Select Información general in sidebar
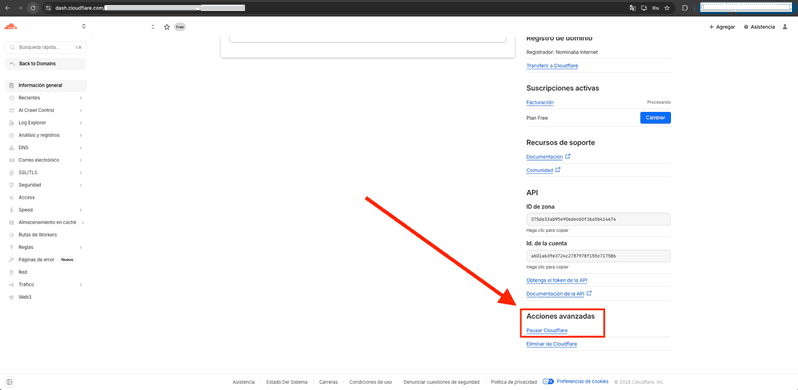798x390 pixels. (x=46, y=86)
